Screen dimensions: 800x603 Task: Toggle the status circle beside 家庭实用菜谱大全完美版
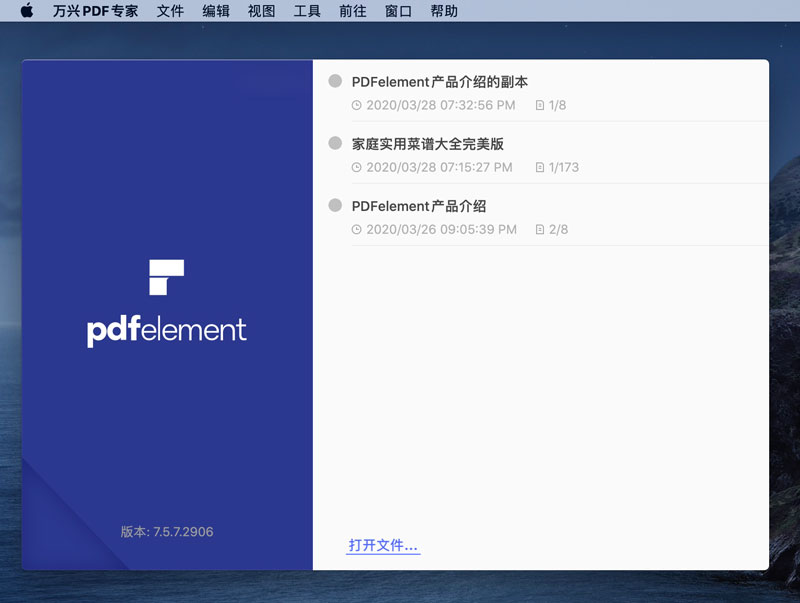point(333,143)
